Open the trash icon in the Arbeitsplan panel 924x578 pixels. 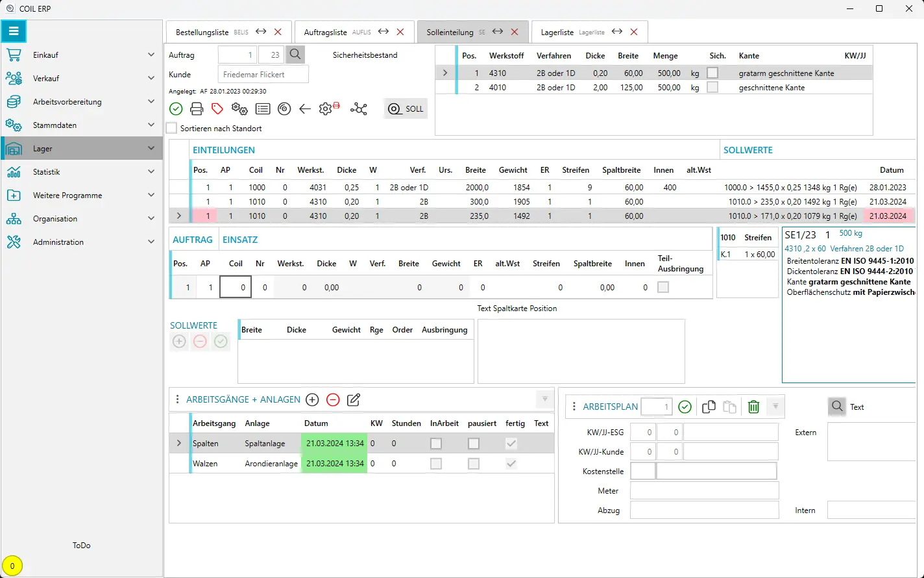coord(753,406)
